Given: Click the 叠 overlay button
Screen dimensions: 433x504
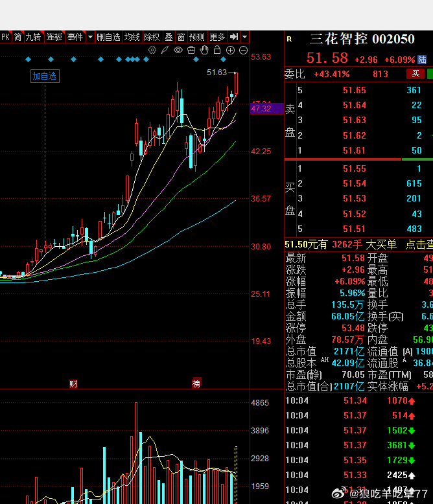Looking at the screenshot, I should pyautogui.click(x=169, y=37).
